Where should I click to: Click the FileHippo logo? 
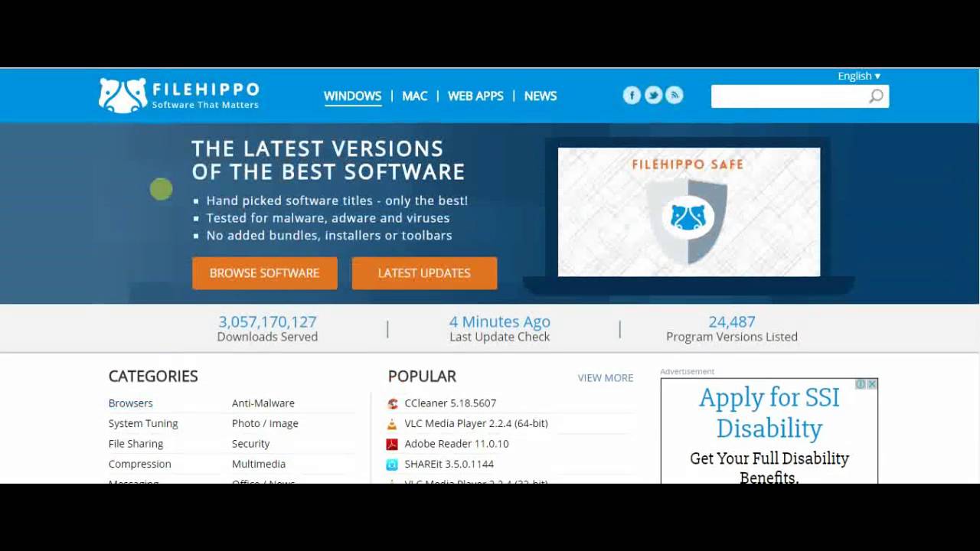pyautogui.click(x=178, y=96)
